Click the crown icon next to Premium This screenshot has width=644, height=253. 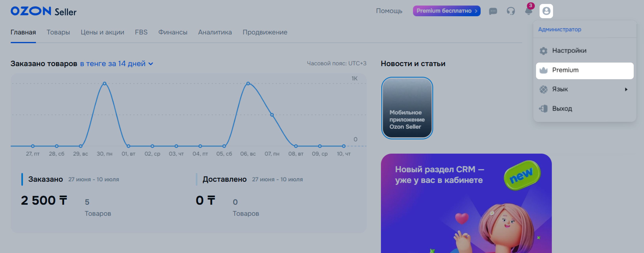pyautogui.click(x=543, y=70)
